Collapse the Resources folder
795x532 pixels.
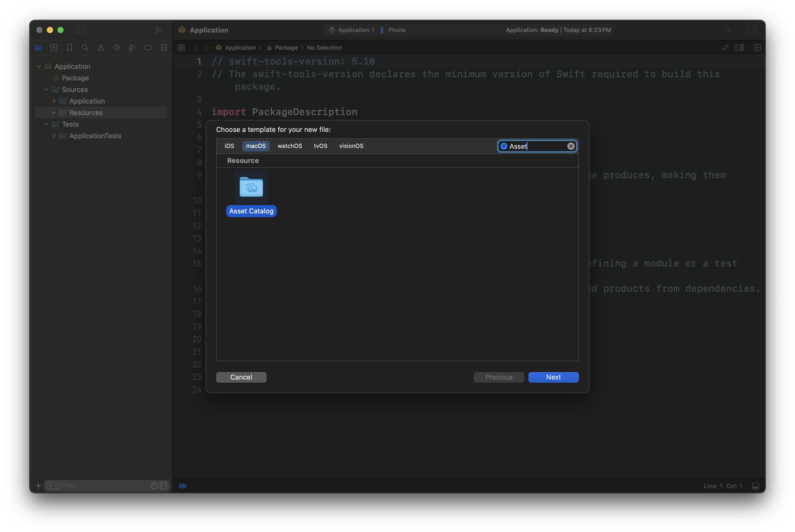[54, 113]
